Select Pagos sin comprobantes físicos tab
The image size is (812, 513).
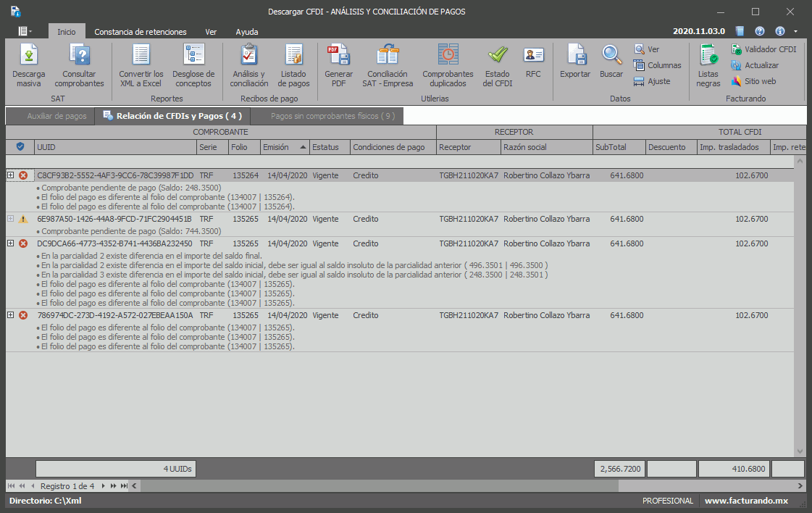(332, 116)
